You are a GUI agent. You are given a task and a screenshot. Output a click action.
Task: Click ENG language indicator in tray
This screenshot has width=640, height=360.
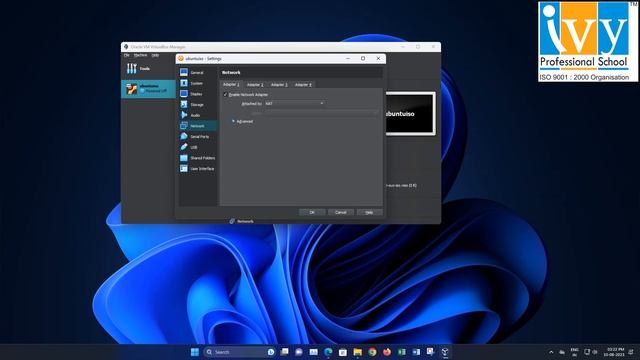click(574, 352)
